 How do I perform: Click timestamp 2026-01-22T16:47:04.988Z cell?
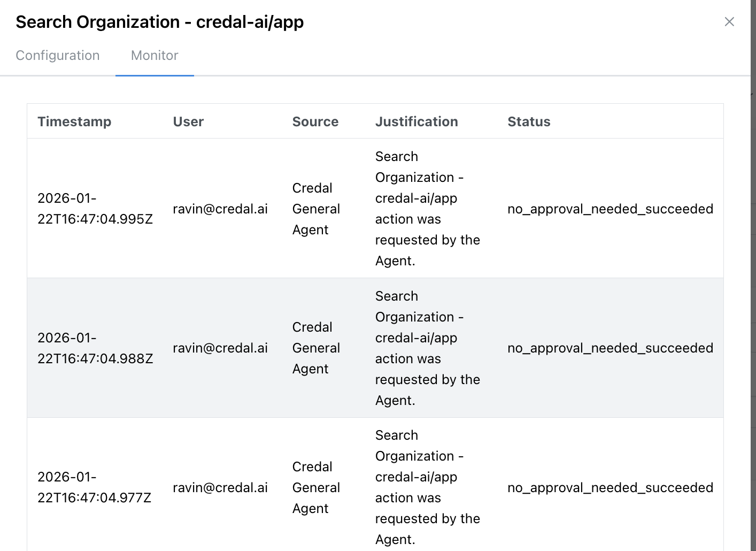click(x=95, y=348)
